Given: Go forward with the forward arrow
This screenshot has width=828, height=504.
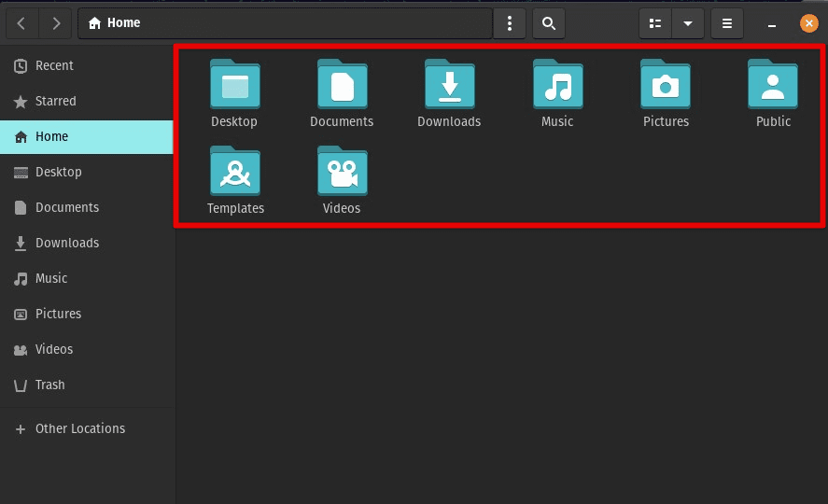Looking at the screenshot, I should click(x=55, y=23).
